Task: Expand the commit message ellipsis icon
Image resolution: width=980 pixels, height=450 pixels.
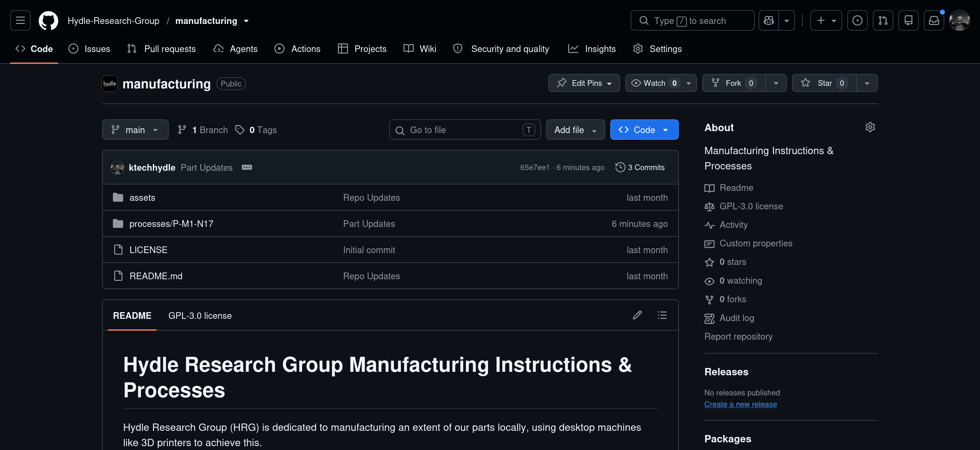Action: click(x=247, y=167)
